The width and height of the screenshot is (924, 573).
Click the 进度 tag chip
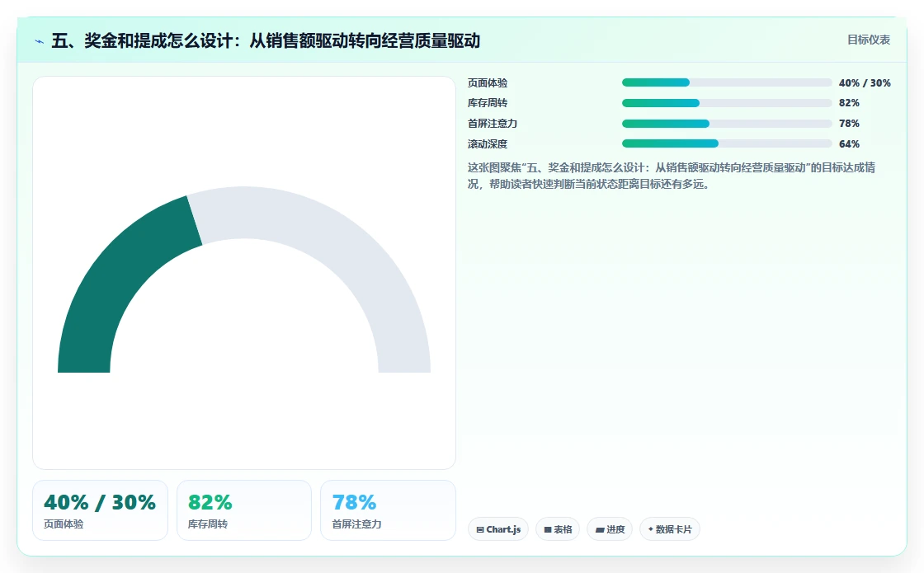[x=610, y=529]
